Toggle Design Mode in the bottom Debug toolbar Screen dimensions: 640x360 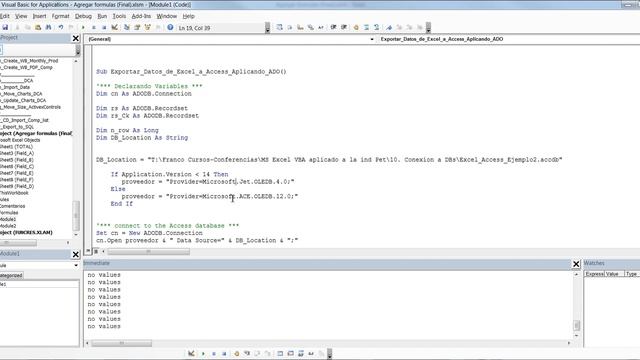[x=191, y=353]
